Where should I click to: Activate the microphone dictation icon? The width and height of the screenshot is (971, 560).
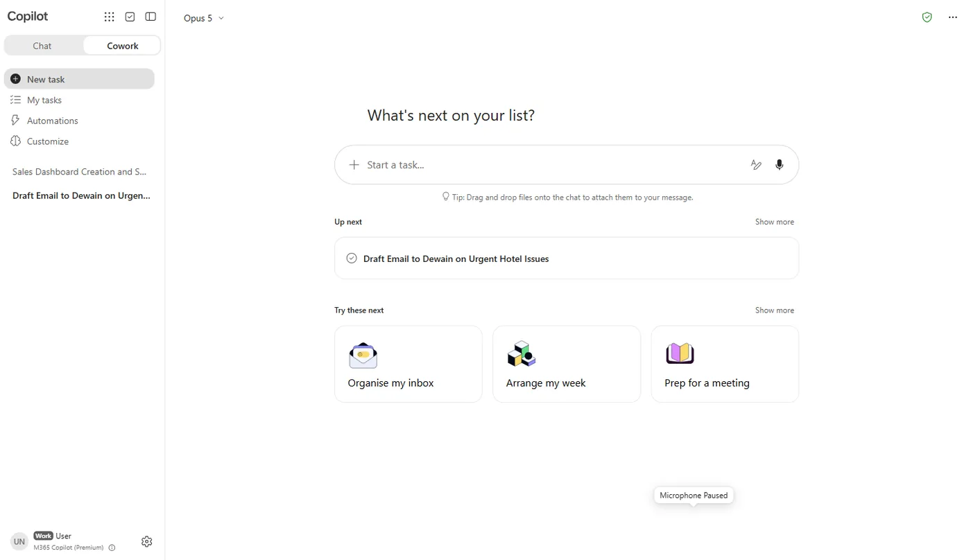[780, 164]
